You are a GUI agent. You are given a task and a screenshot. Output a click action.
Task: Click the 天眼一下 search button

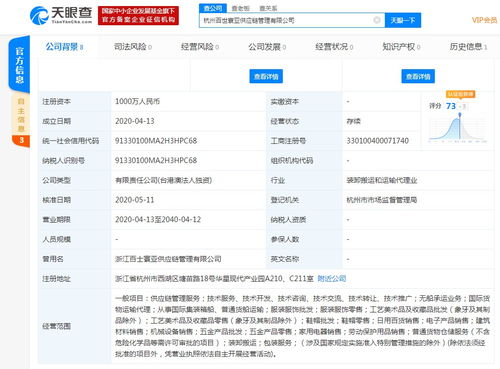(x=403, y=20)
